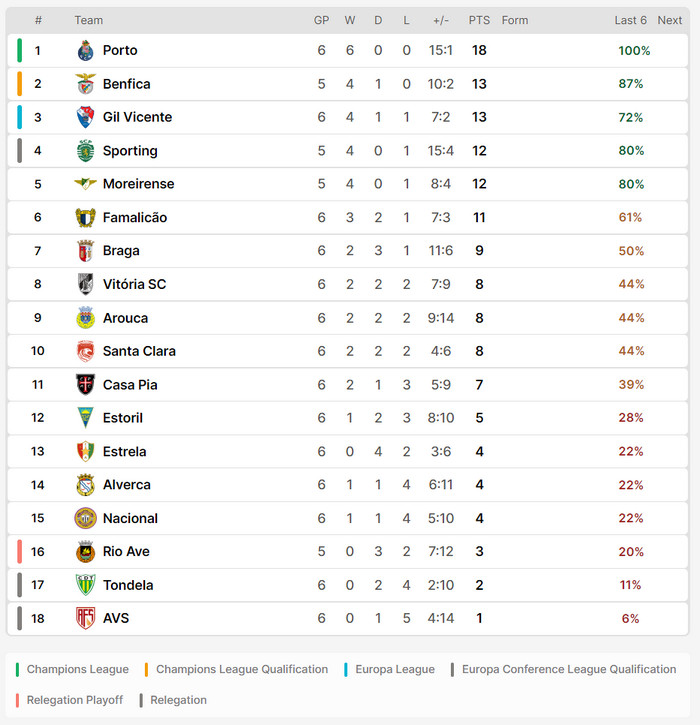
Task: Click the Tondela club crest icon
Action: click(85, 585)
